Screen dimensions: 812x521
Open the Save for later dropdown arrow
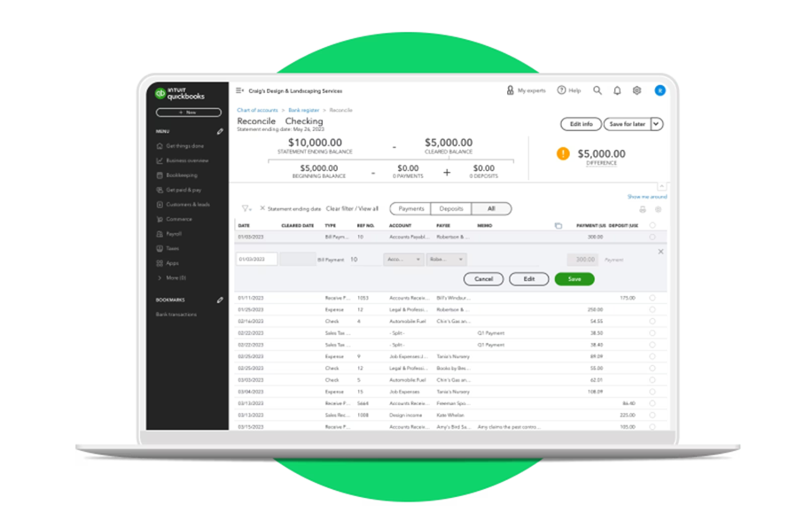coord(655,124)
